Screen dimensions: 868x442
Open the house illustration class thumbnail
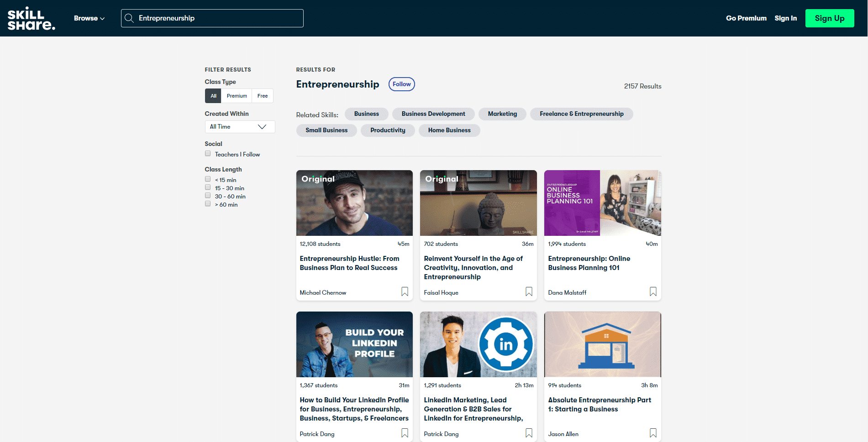coord(603,344)
